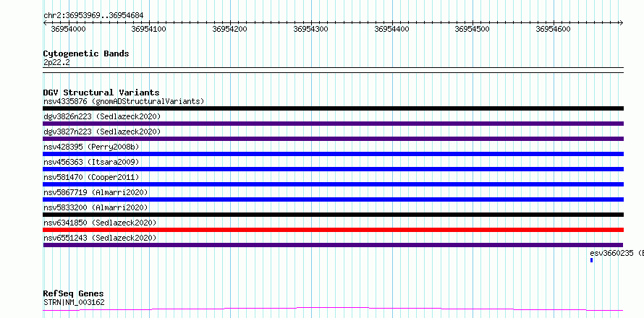
Task: Click the small blue esv3660235 marker
Action: point(591,260)
